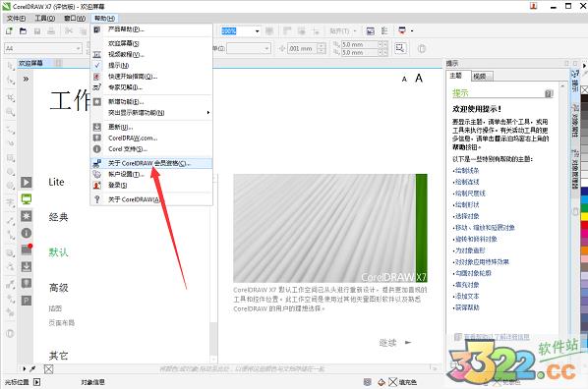
Task: Open the 选择对象 hint link
Action: click(x=466, y=216)
